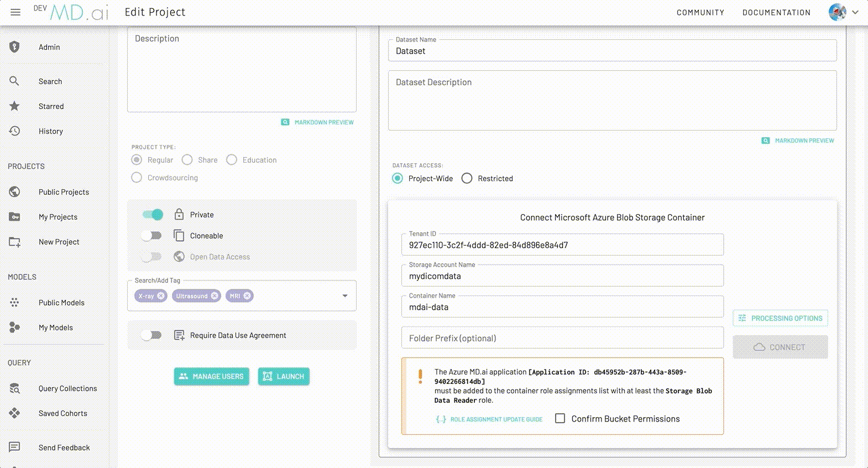Click the Admin shield icon
This screenshot has width=868, height=468.
[x=14, y=47]
